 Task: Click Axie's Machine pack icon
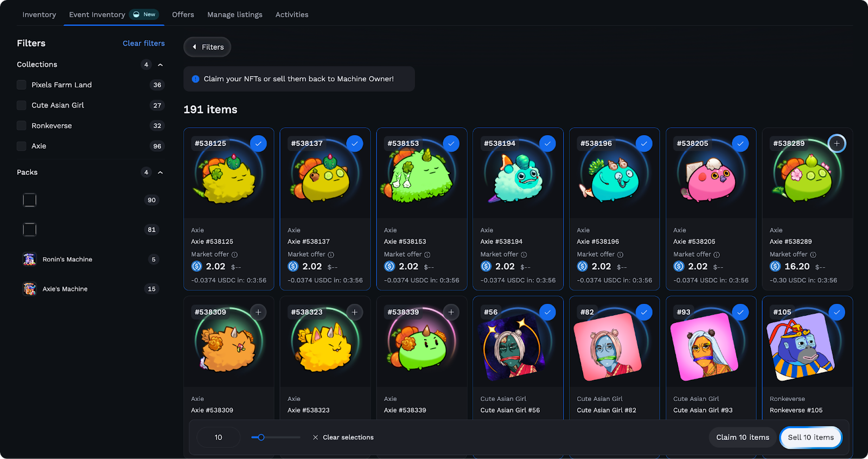pos(29,289)
